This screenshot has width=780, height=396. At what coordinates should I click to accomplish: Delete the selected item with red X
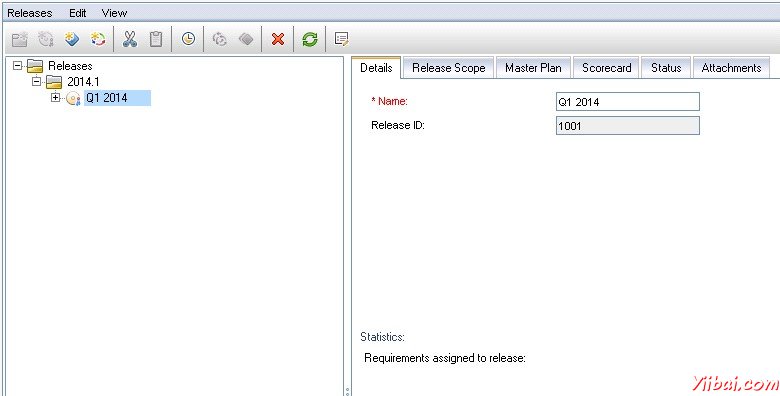click(x=278, y=39)
